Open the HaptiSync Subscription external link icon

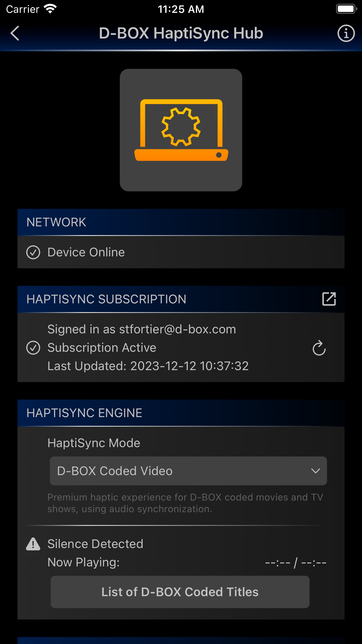click(x=329, y=299)
